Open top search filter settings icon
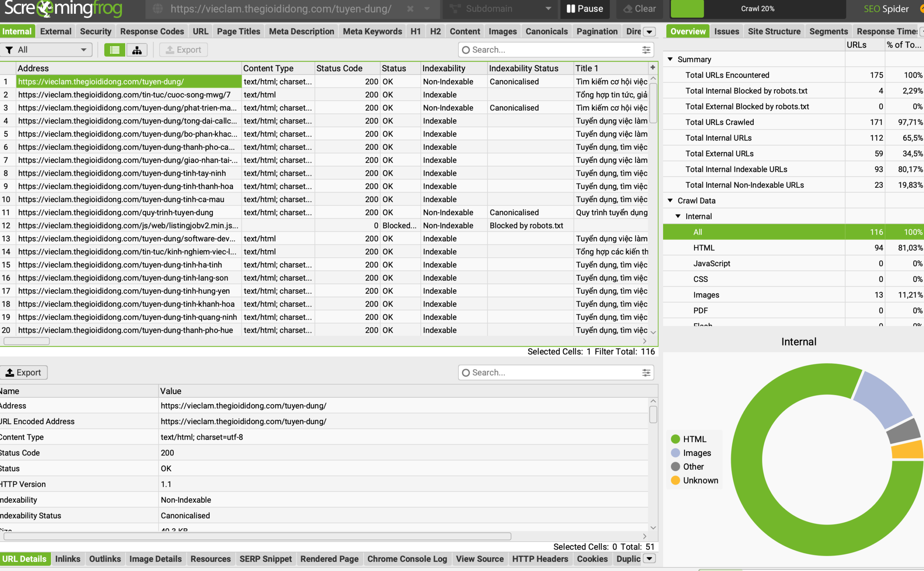Viewport: 924px width, 571px height. tap(646, 50)
